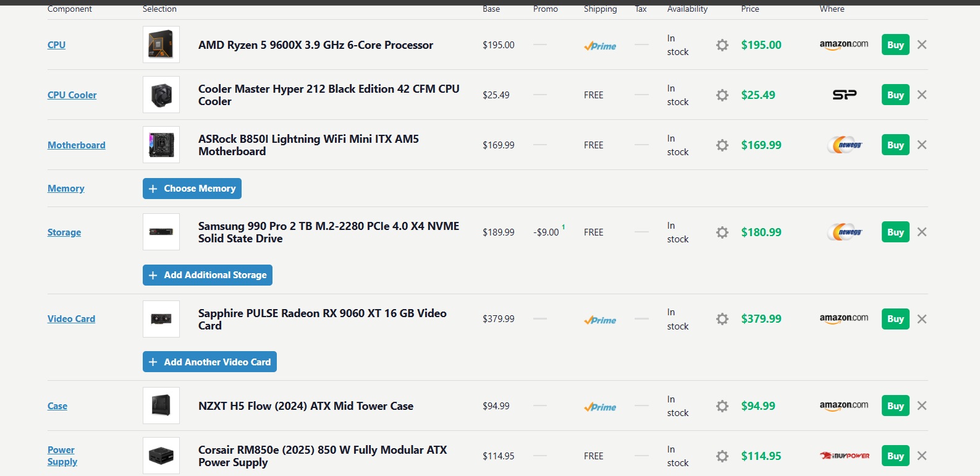Open the Samsung 990 Pro thumbnail image
This screenshot has height=476, width=980.
(x=161, y=232)
